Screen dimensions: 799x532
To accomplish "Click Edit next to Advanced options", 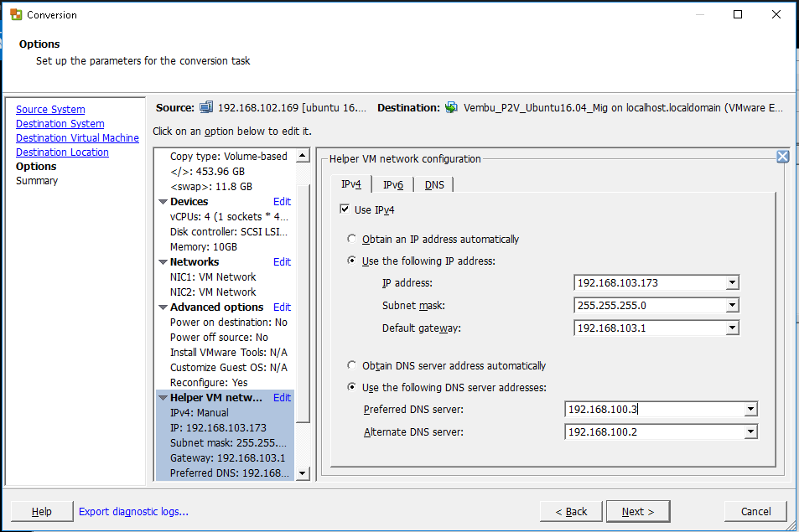I will pos(282,307).
